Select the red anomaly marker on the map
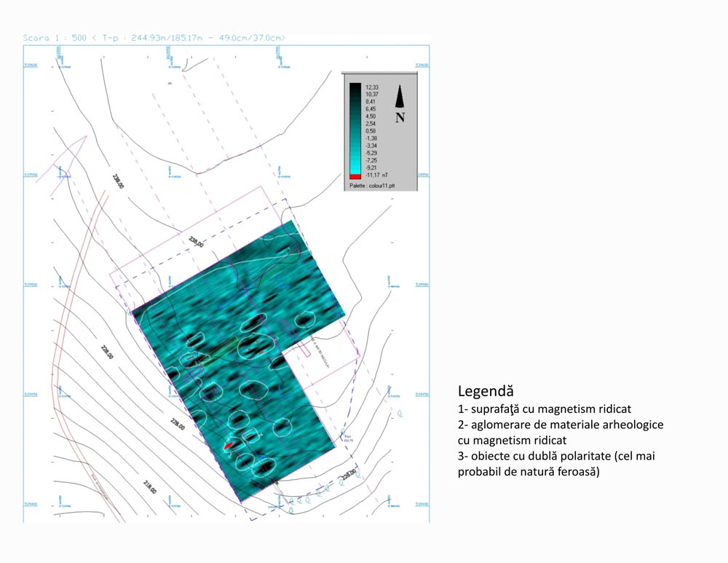 click(x=229, y=444)
